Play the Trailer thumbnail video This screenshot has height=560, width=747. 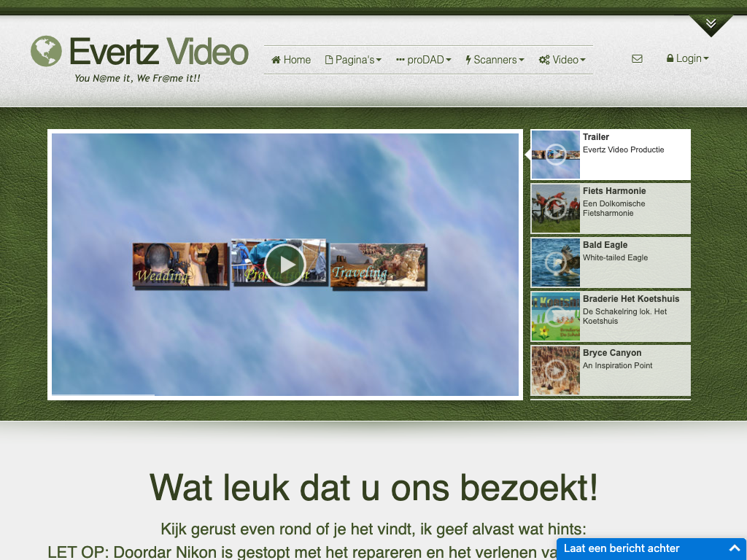[556, 155]
